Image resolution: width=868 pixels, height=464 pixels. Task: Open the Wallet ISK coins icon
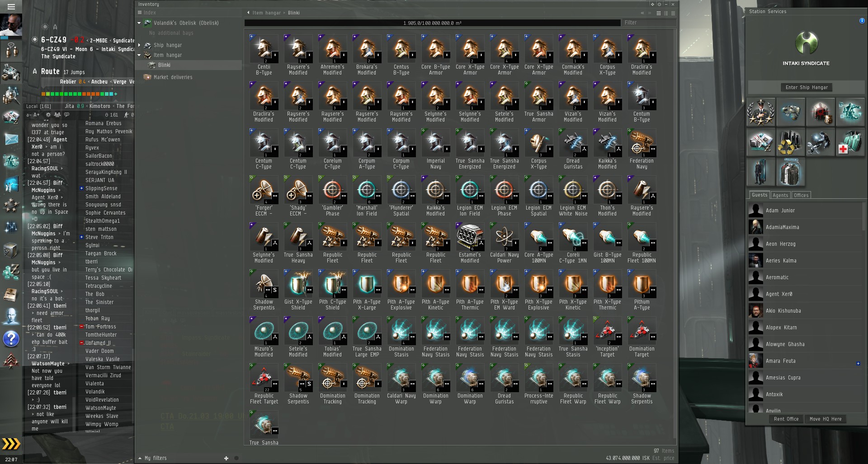tap(11, 272)
